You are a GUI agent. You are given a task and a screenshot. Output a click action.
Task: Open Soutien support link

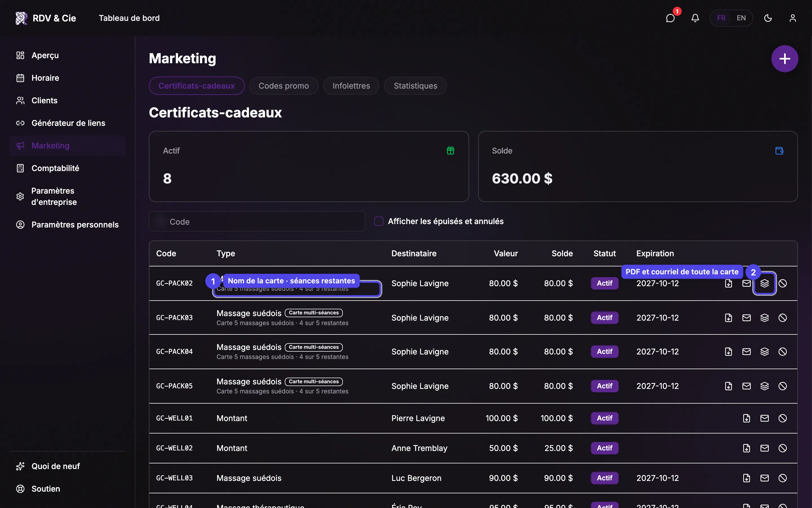67,489
